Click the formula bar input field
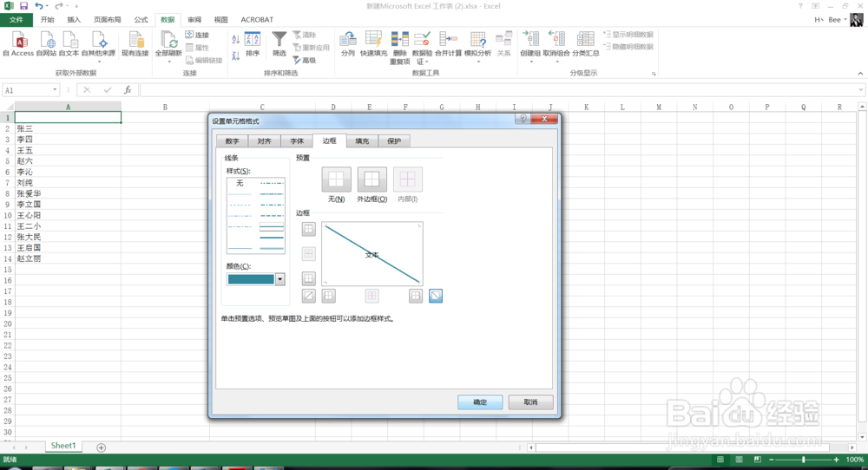 point(499,89)
